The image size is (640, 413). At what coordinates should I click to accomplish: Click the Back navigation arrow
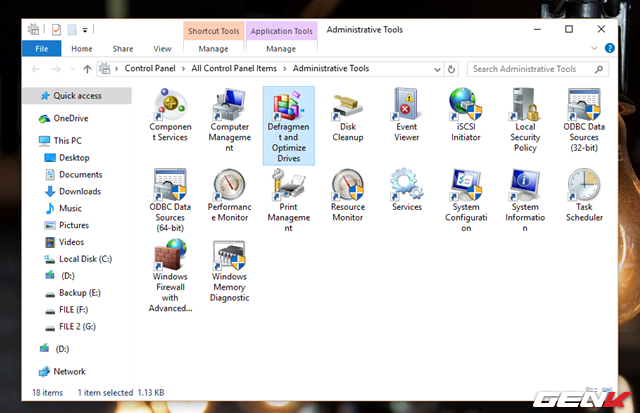36,69
